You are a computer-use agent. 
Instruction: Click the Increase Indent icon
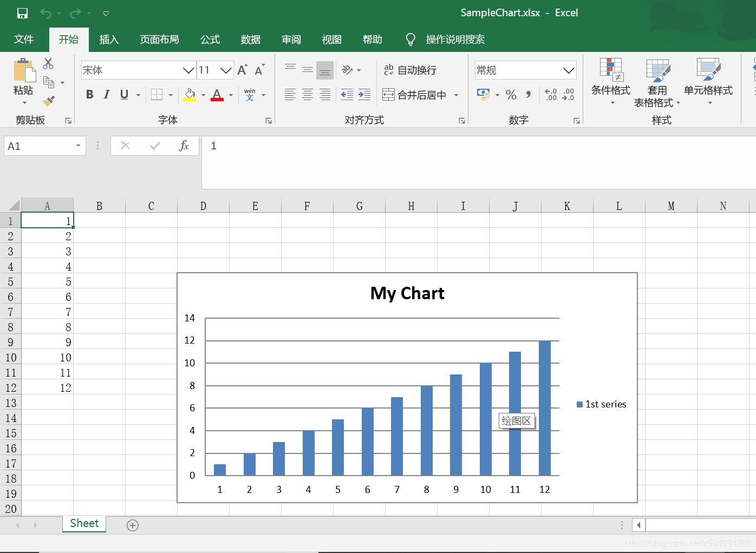(364, 95)
